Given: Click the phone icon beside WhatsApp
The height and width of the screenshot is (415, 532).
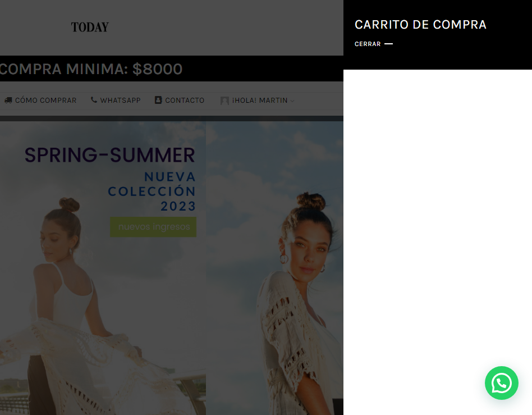Looking at the screenshot, I should [x=94, y=100].
